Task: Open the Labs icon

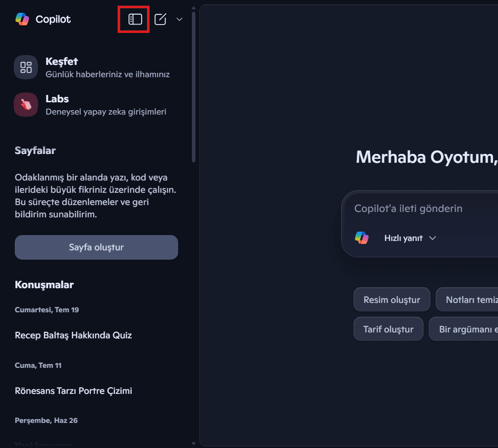Action: click(26, 105)
